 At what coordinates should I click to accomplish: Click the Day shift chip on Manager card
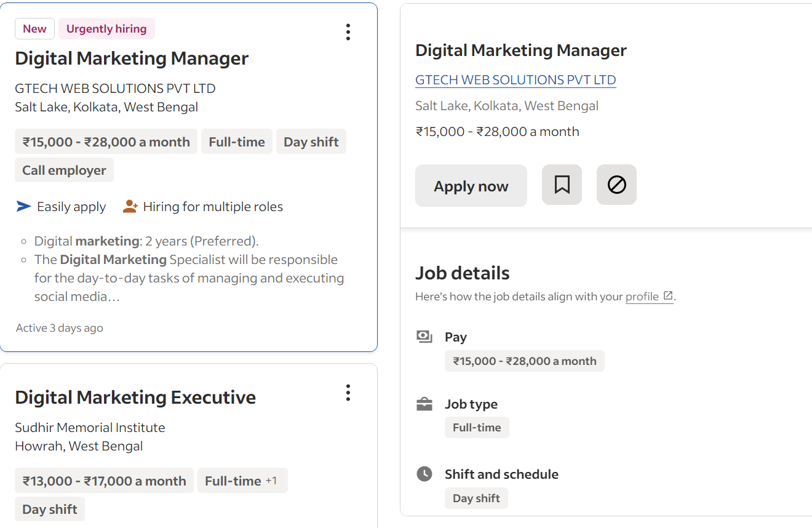pos(311,142)
